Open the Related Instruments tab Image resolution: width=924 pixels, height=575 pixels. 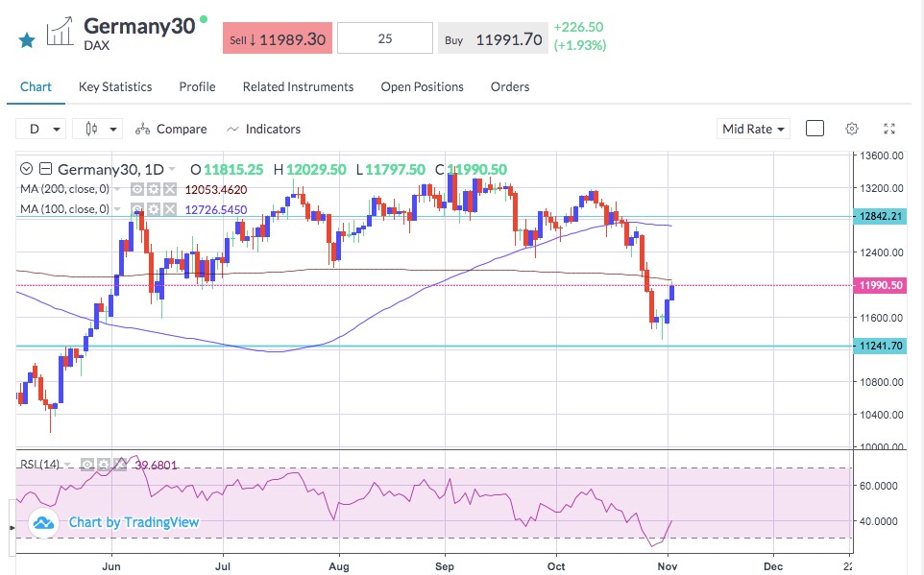coord(298,86)
